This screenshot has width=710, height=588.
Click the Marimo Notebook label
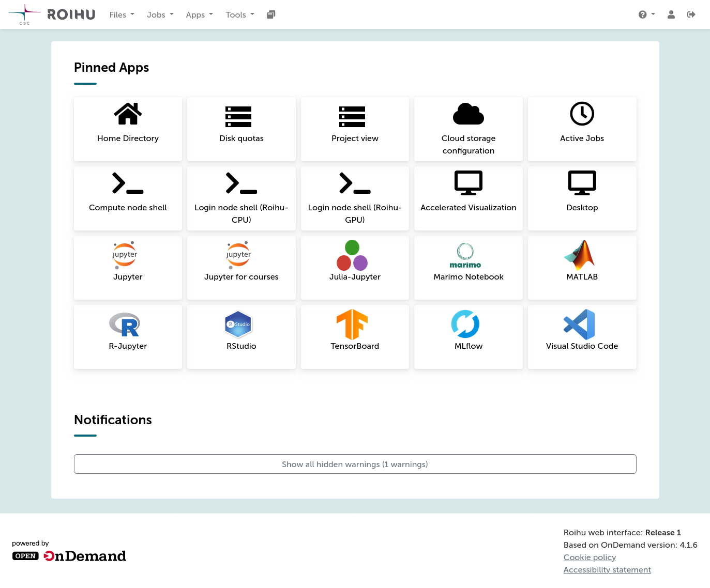(x=469, y=276)
